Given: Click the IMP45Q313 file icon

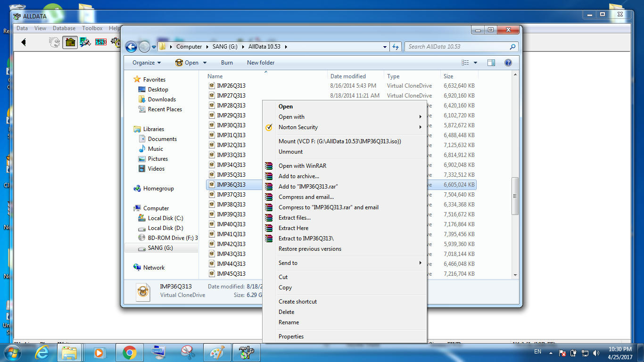Looking at the screenshot, I should (212, 274).
